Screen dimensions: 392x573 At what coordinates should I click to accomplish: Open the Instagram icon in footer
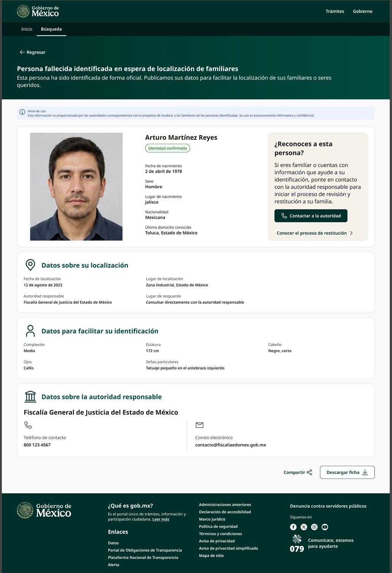(314, 527)
